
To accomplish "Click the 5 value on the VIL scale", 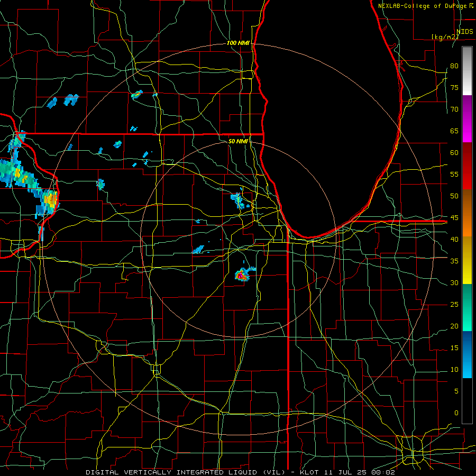I will [456, 391].
